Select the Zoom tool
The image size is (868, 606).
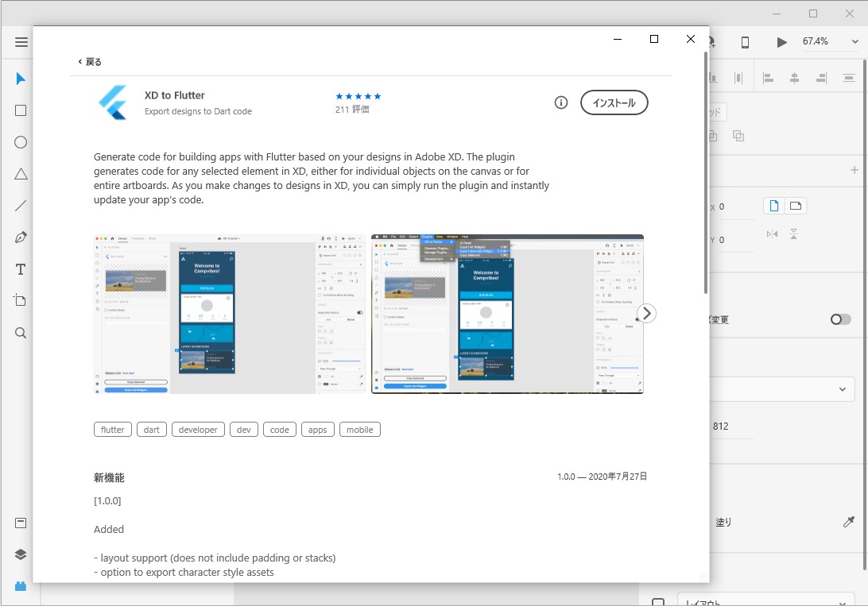(21, 333)
